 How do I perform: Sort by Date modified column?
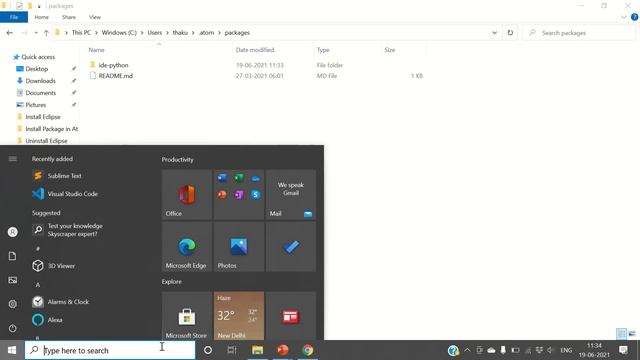click(x=255, y=50)
